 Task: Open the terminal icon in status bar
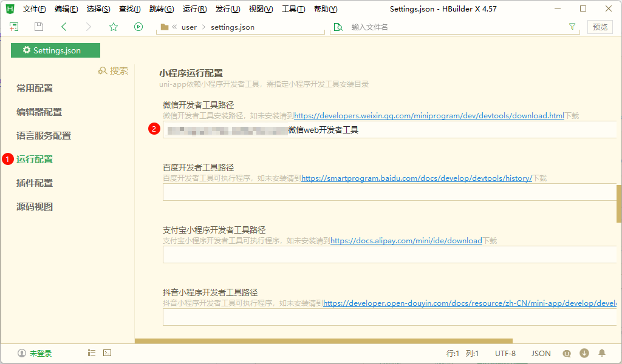107,352
